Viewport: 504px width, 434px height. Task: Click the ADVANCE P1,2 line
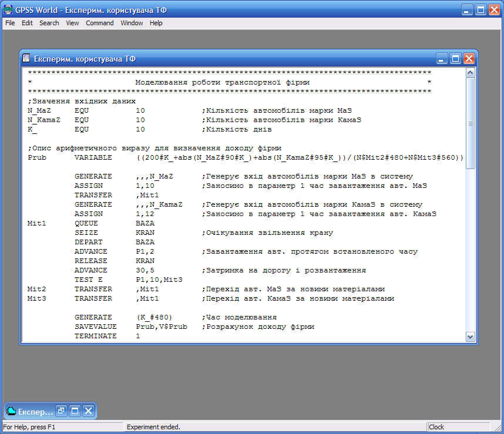pyautogui.click(x=246, y=251)
